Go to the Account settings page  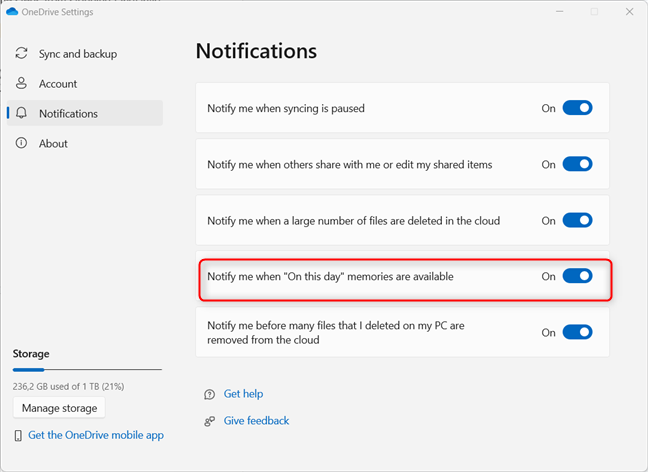click(58, 83)
